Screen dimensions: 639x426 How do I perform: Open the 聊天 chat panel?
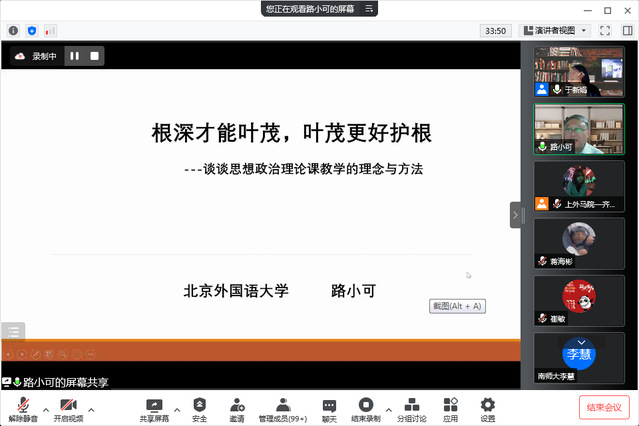pyautogui.click(x=329, y=405)
